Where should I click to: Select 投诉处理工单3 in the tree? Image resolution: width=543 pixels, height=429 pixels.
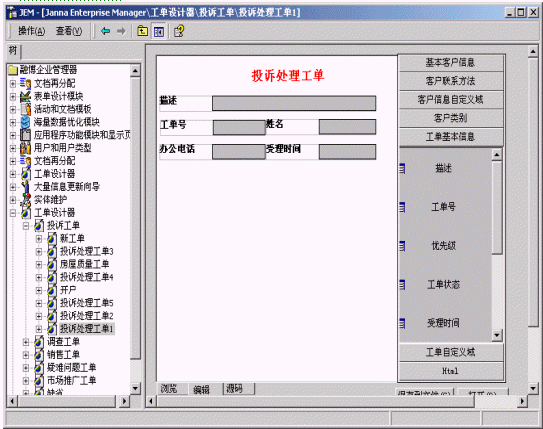87,251
